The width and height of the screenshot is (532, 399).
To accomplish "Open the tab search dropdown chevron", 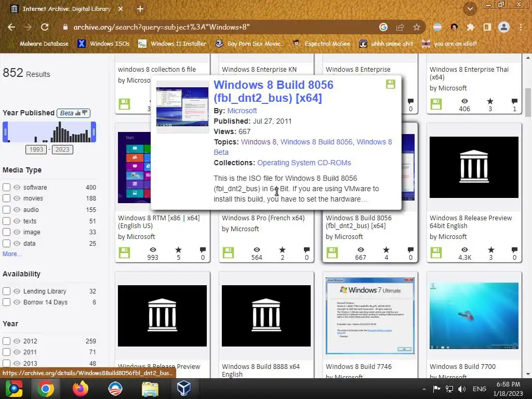I will coord(470,9).
